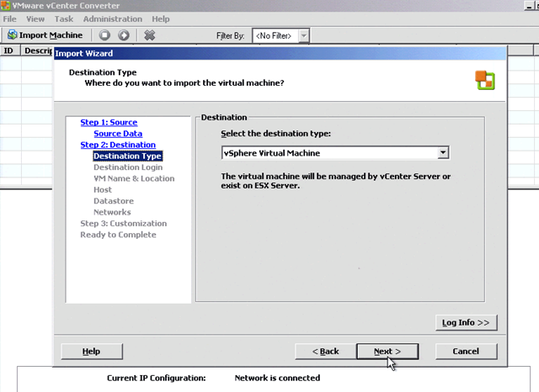Select Destination Type step
539x392 pixels.
[127, 156]
